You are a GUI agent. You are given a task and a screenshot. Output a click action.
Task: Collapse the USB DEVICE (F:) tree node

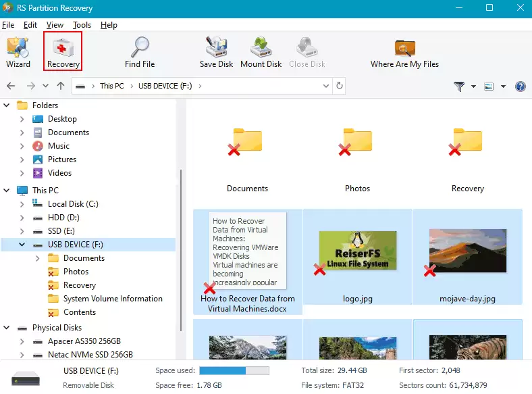[22, 245]
